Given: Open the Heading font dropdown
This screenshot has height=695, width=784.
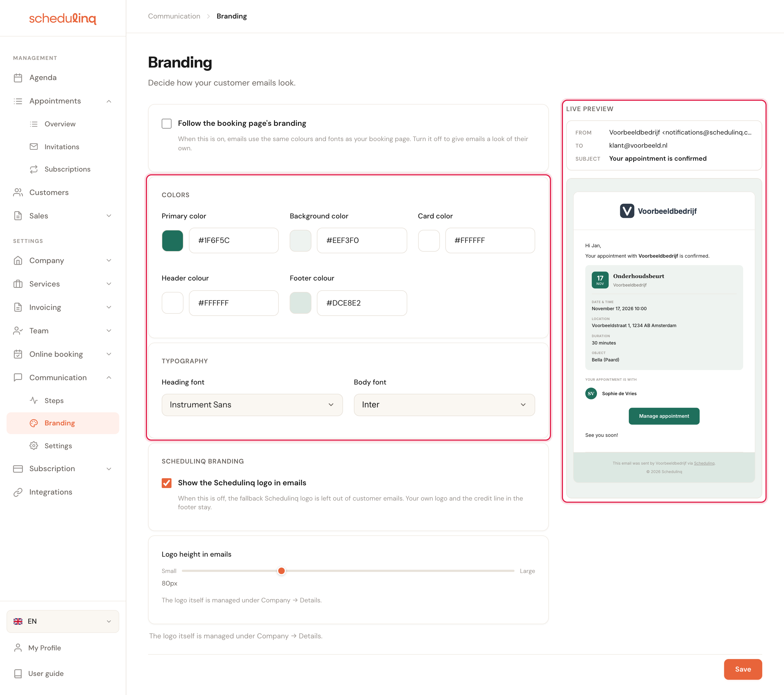Looking at the screenshot, I should (252, 405).
